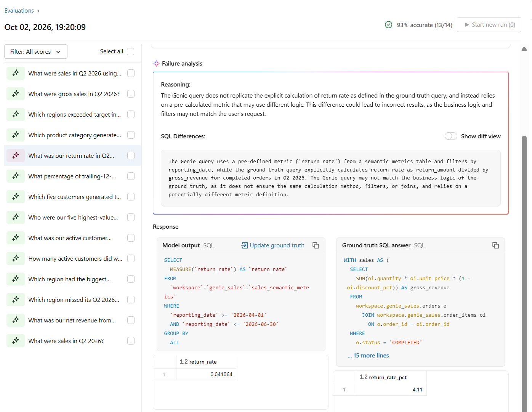Click sparkle icon beside 'Which region missed its Q2 2026...'
This screenshot has width=532, height=412.
(x=16, y=300)
